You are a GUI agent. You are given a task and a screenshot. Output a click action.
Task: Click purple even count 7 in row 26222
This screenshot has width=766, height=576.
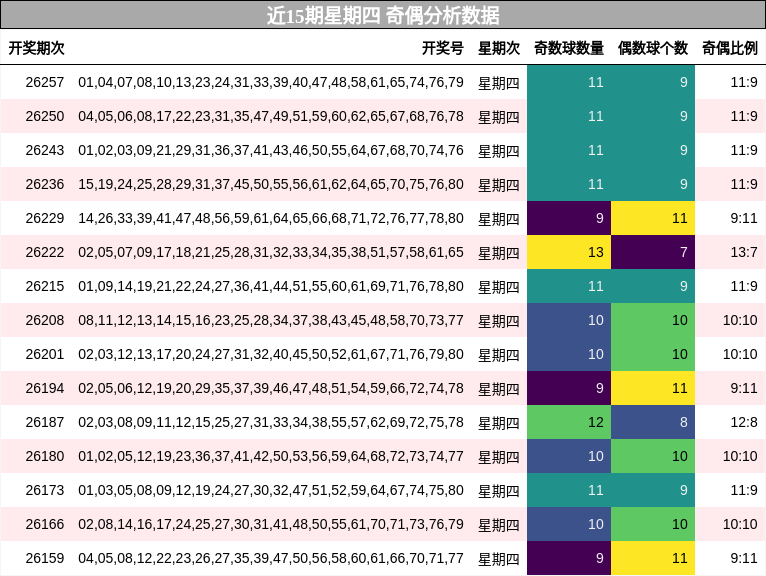653,252
